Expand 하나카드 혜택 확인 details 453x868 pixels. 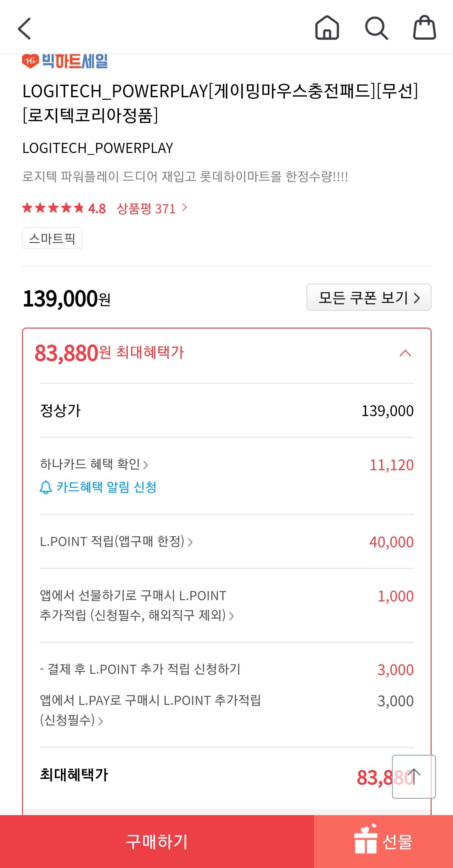click(x=94, y=464)
